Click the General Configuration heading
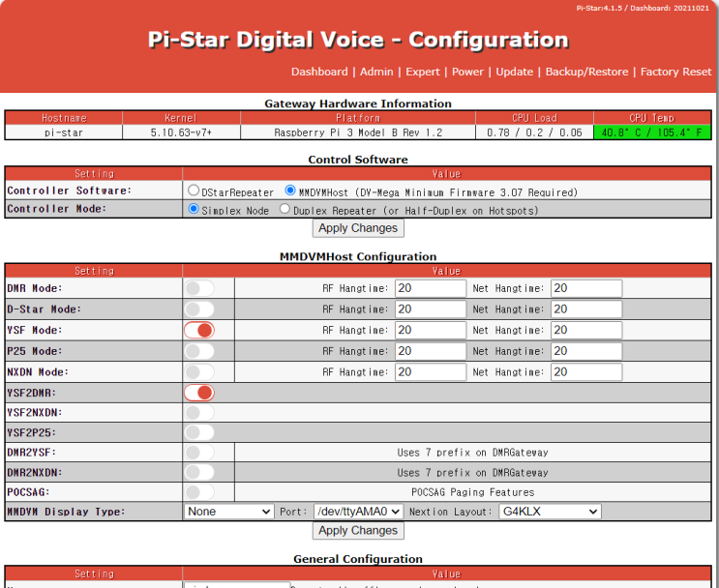The height and width of the screenshot is (588, 719). (358, 559)
